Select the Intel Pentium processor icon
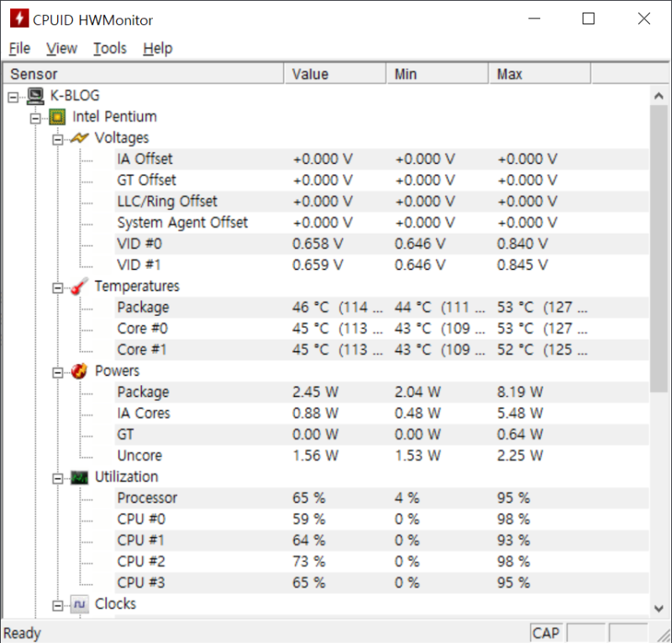The width and height of the screenshot is (672, 643). pos(57,116)
